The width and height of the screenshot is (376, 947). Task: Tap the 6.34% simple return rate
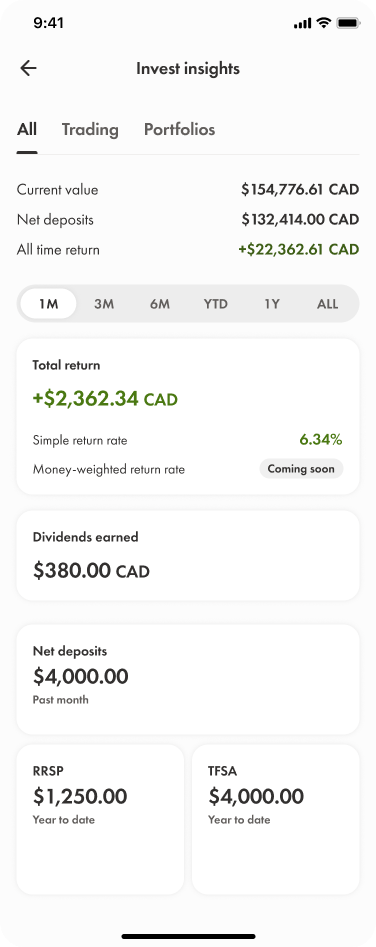click(321, 440)
